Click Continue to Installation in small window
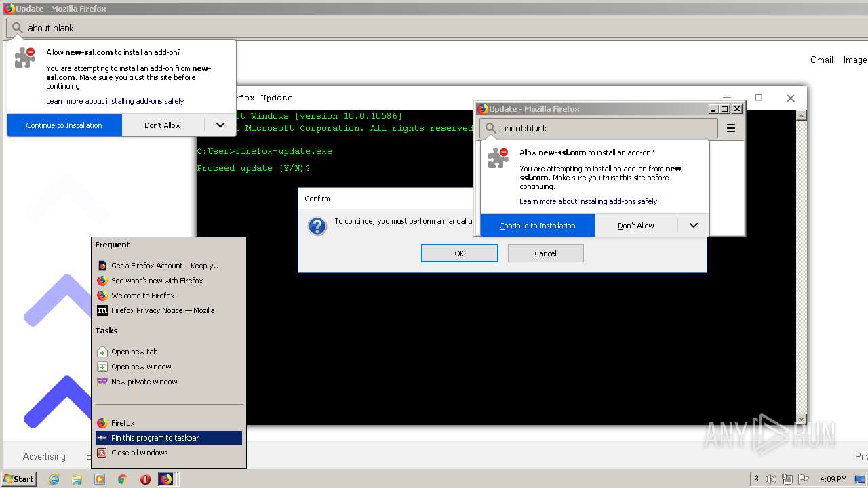This screenshot has width=868, height=488. click(x=538, y=226)
